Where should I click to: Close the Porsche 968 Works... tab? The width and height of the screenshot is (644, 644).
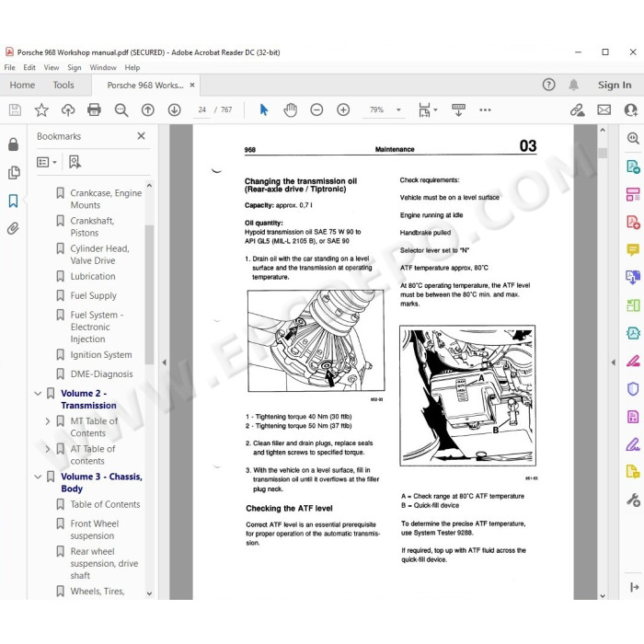(191, 85)
